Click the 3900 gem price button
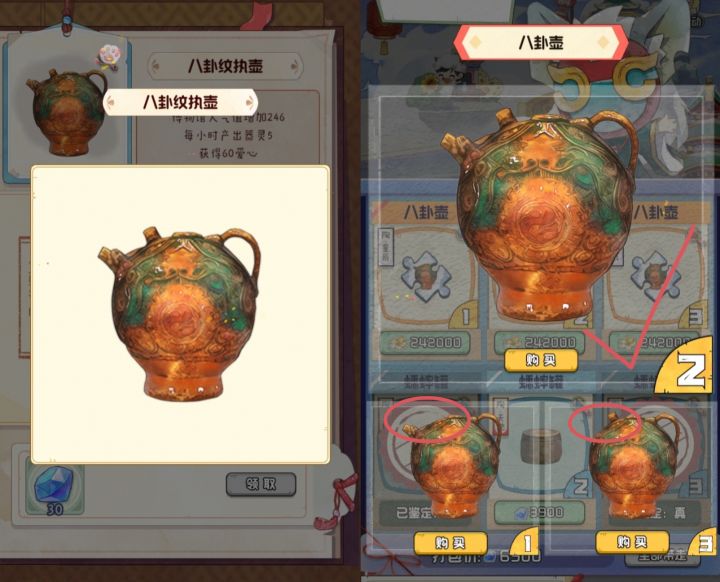The image size is (720, 582). [539, 512]
